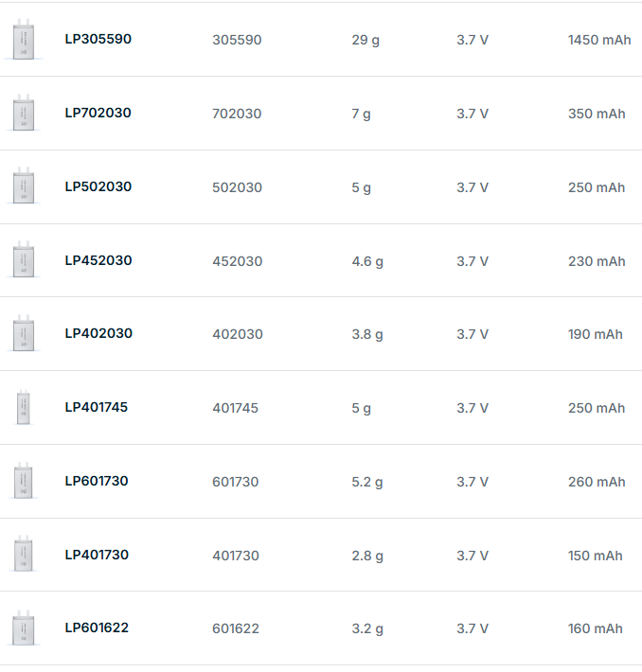Click the LP401730 battery thumbnail image
The width and height of the screenshot is (642, 672).
click(24, 555)
